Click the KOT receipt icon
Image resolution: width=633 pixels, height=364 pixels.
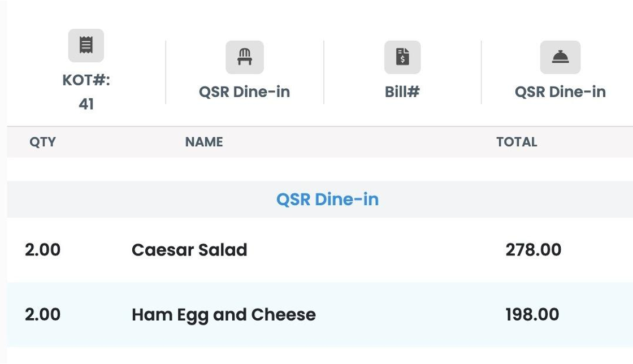(x=86, y=45)
